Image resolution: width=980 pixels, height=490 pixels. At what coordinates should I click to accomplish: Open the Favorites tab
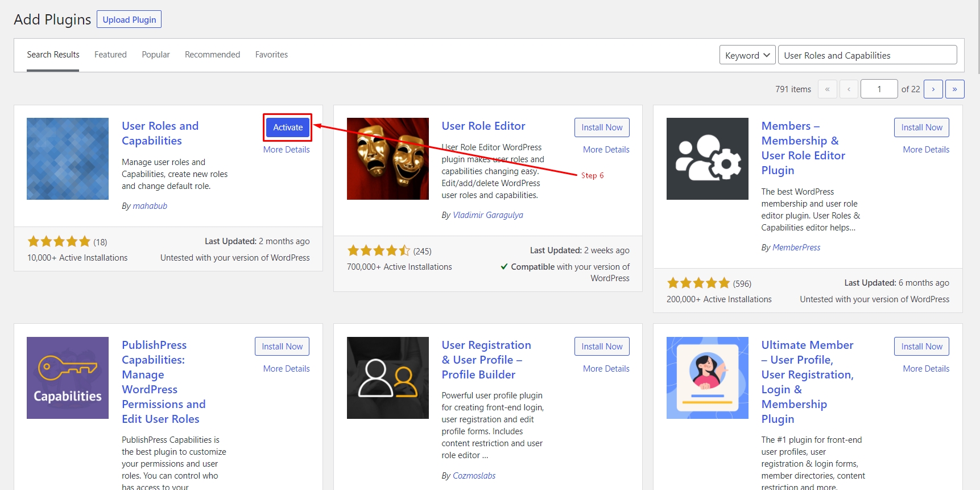click(271, 55)
